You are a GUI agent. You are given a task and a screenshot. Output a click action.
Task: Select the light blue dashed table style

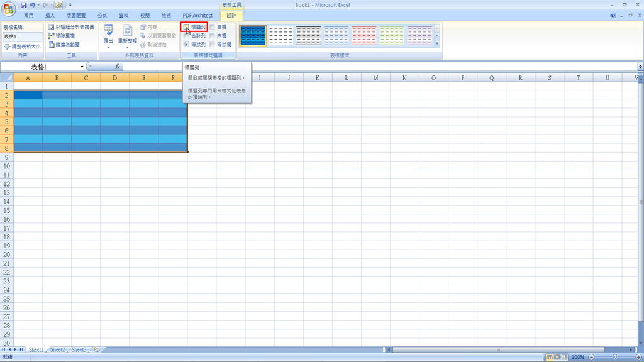coord(336,36)
